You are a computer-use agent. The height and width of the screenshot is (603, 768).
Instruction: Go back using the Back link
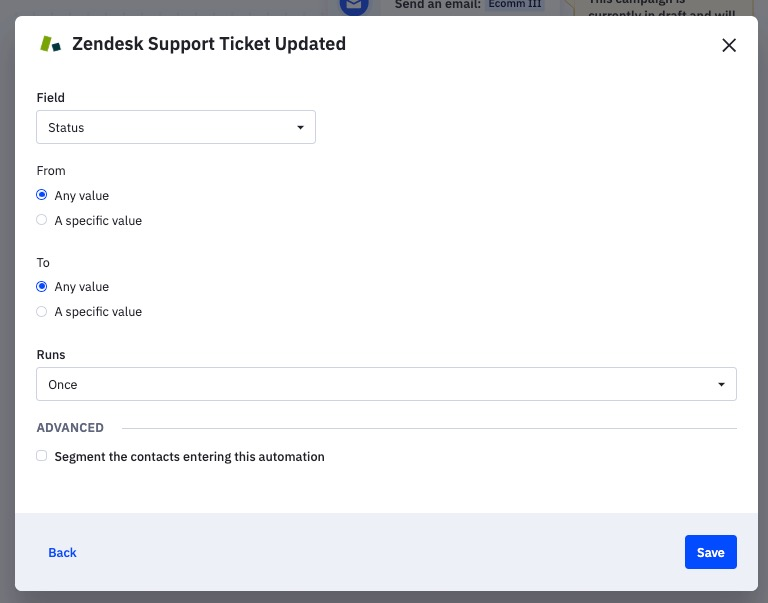(62, 553)
